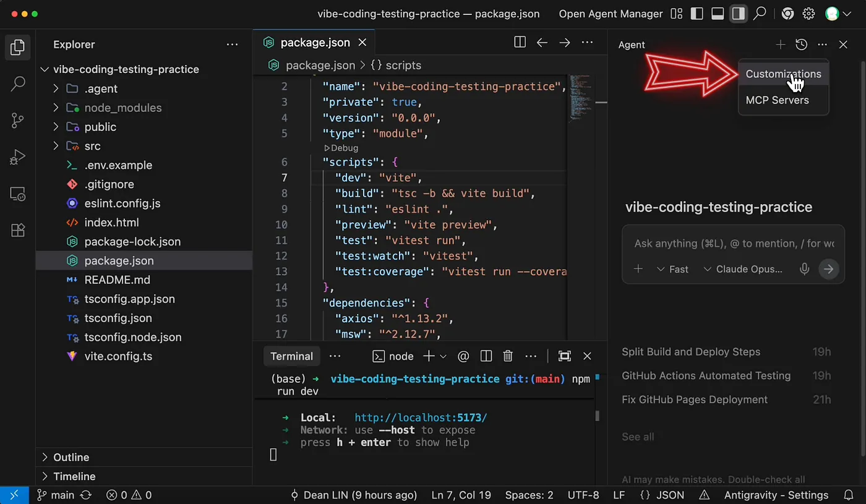Click the Ask anything input field
The image size is (866, 504).
point(733,243)
